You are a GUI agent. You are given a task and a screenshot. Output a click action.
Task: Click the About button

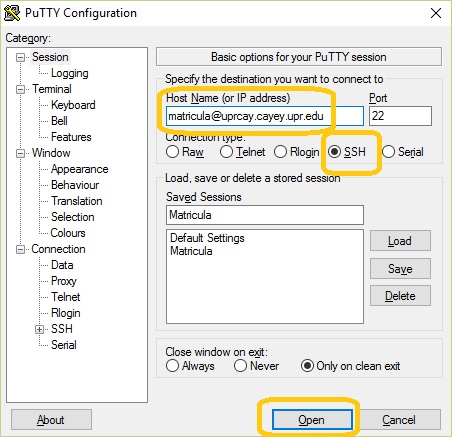coord(51,420)
